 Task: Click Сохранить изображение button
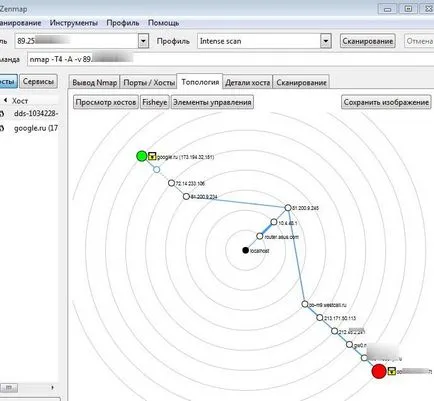coord(386,102)
